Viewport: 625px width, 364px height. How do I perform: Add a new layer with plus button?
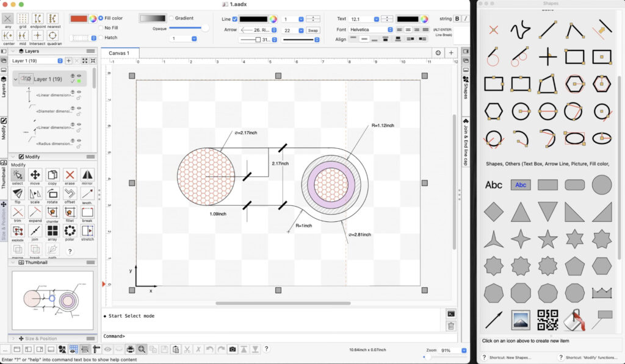(68, 61)
